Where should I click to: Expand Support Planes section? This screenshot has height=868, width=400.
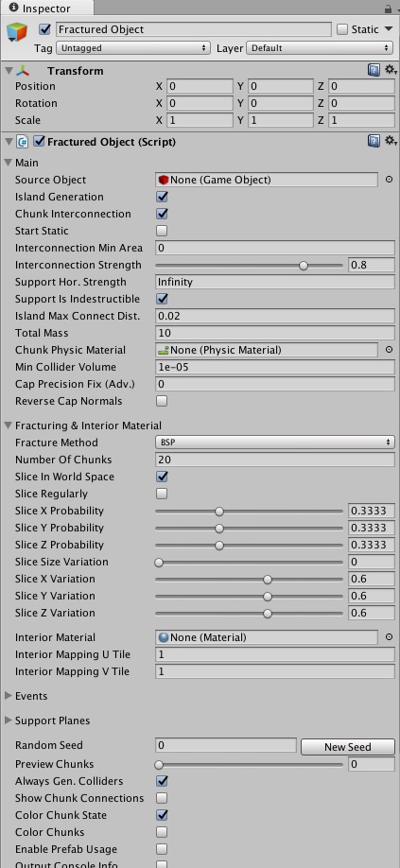(9, 720)
